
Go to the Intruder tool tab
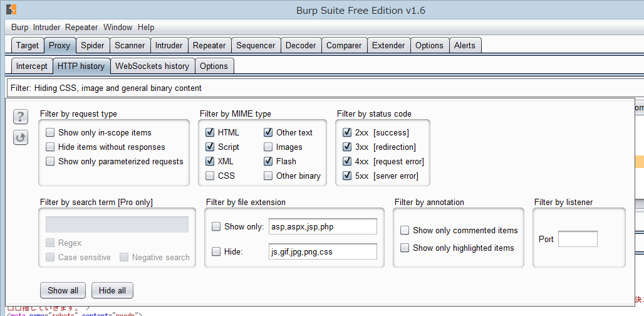click(x=169, y=46)
